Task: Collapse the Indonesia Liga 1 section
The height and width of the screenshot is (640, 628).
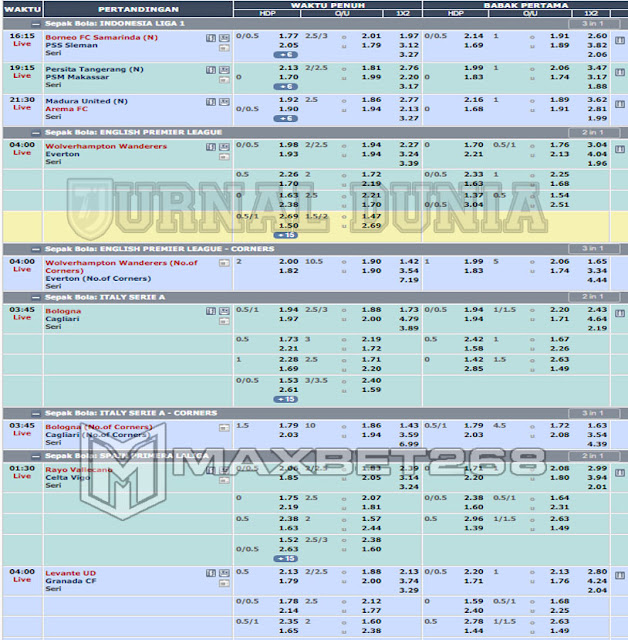Action: [37, 24]
